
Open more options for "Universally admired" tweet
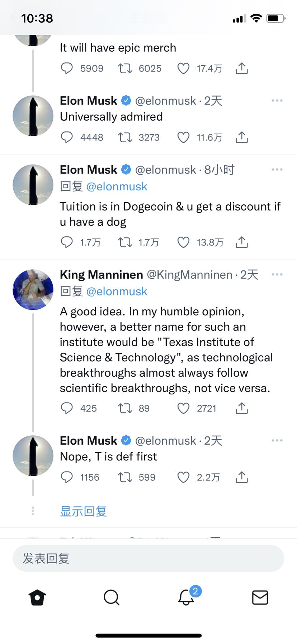[x=277, y=101]
